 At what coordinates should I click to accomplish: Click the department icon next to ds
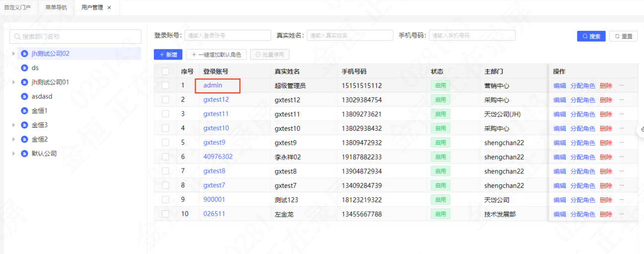coord(24,68)
